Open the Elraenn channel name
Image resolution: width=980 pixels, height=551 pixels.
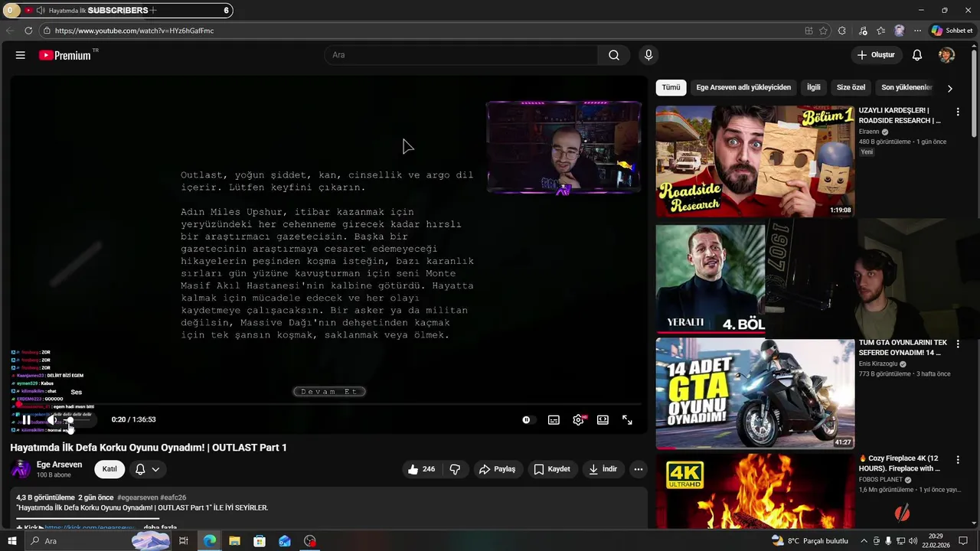(x=869, y=132)
